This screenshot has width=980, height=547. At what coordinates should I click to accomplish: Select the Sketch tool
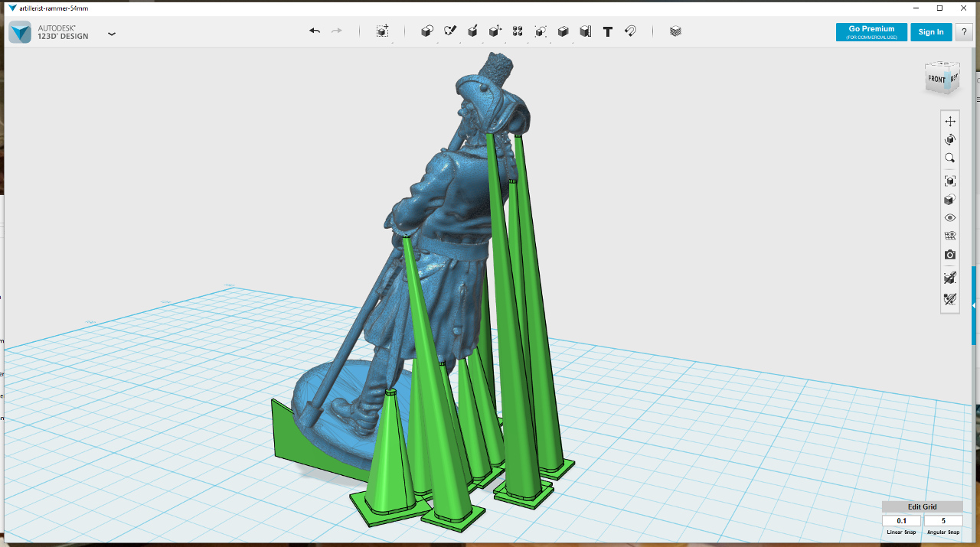450,31
